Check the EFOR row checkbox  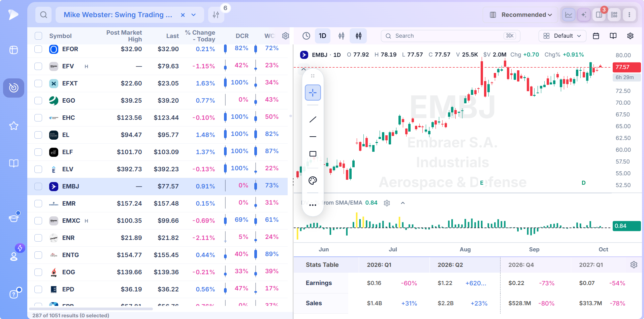(38, 49)
